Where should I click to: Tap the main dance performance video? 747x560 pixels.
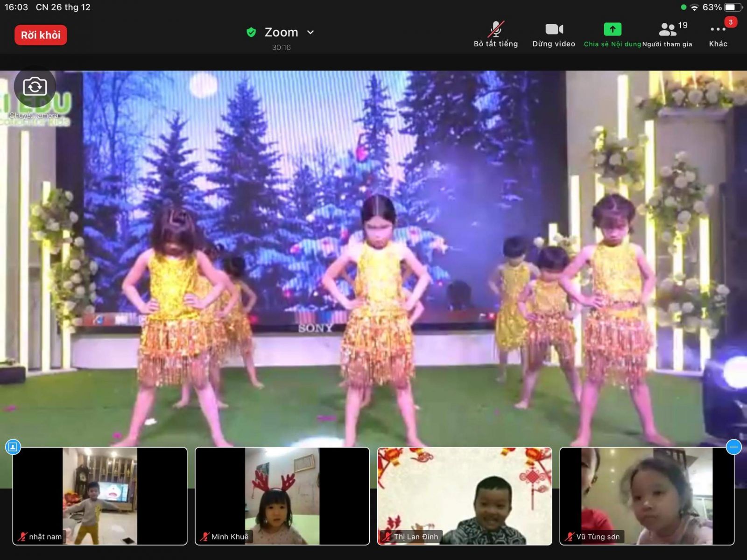point(373,257)
